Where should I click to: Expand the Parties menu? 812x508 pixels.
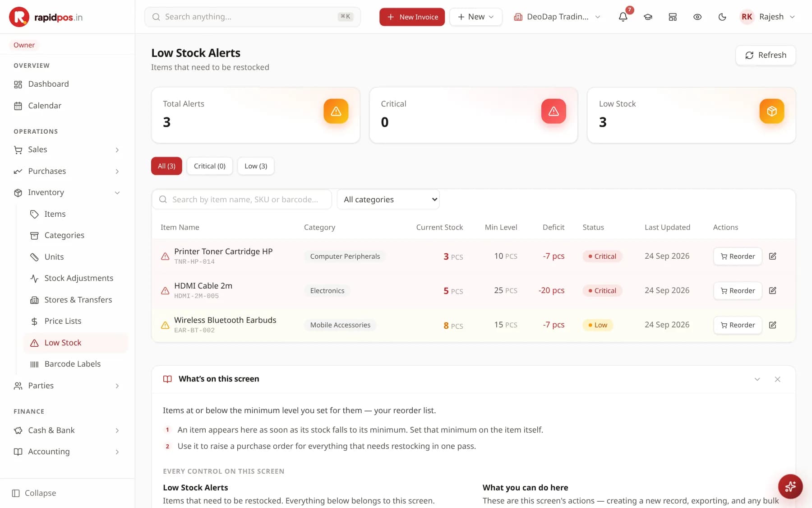[67, 386]
